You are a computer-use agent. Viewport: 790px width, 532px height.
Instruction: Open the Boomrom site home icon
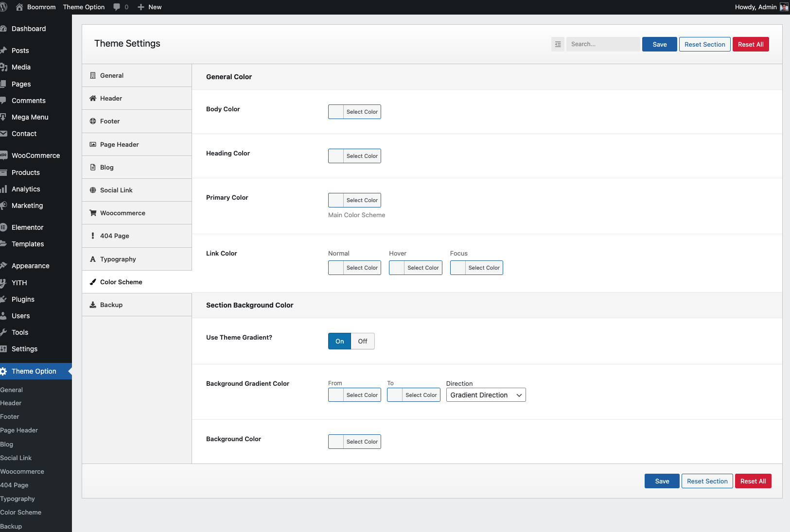(x=19, y=7)
